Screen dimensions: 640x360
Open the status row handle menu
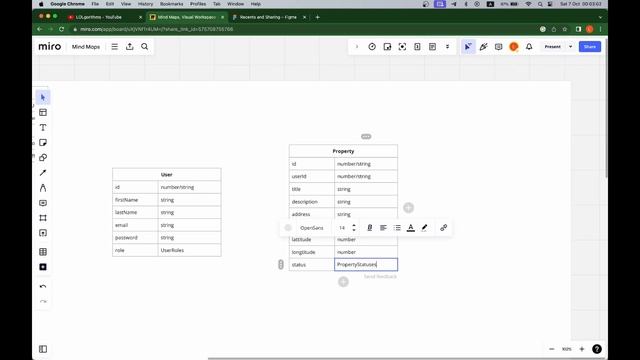tap(281, 264)
